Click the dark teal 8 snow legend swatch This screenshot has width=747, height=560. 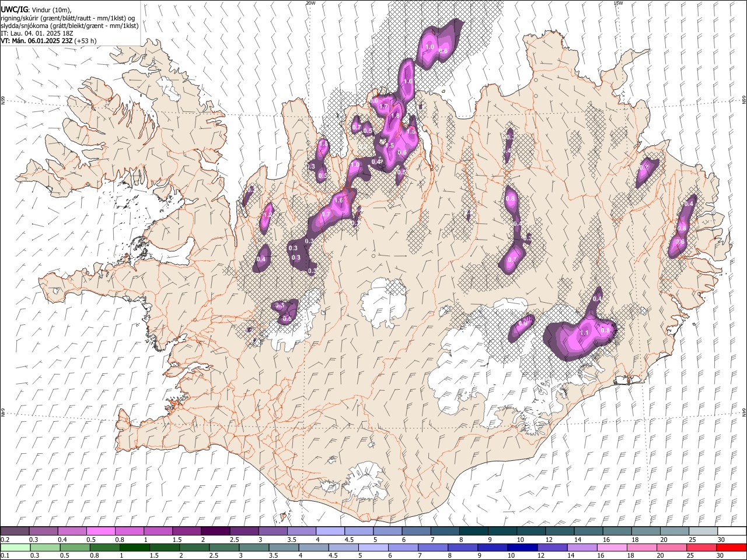click(x=473, y=531)
